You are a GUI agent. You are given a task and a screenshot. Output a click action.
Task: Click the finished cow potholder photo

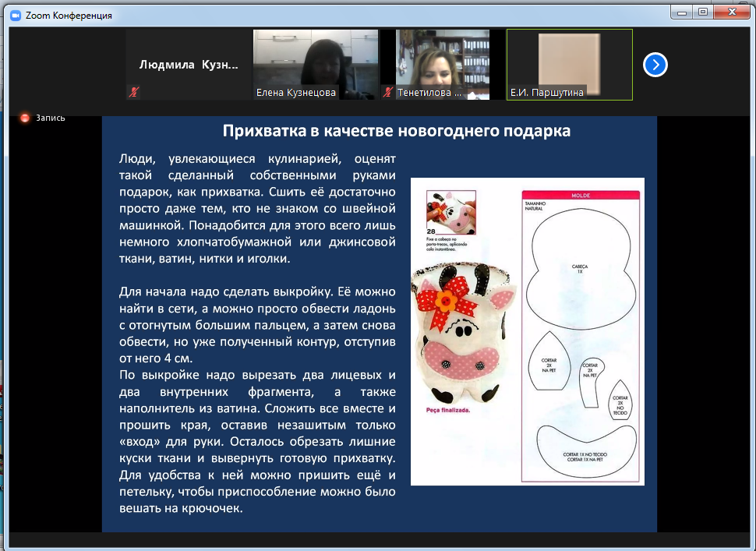point(459,331)
